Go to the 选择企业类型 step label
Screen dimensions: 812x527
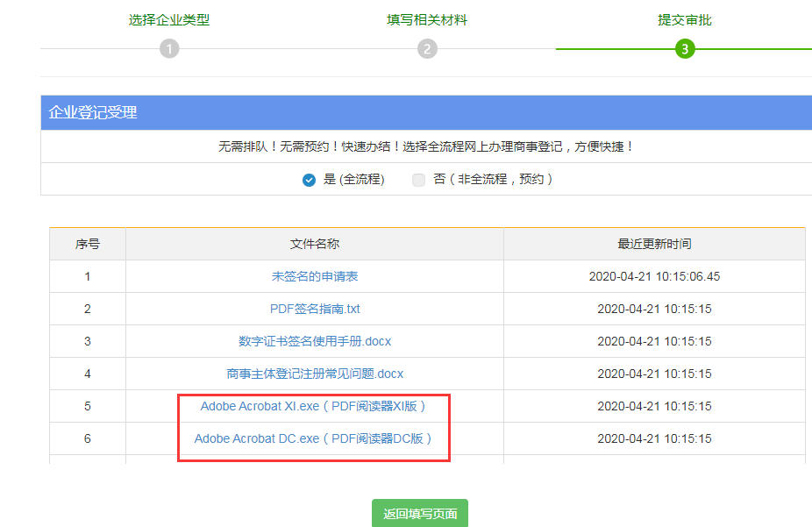(x=169, y=19)
